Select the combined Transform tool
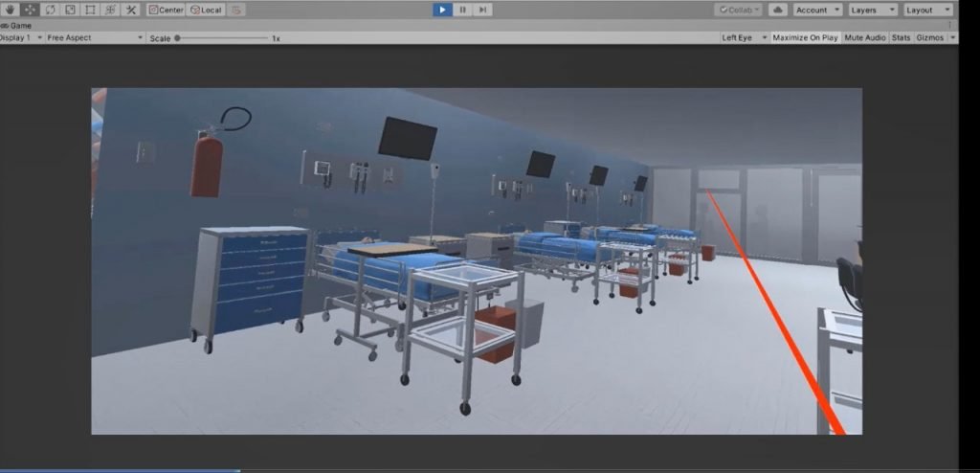This screenshot has height=473, width=980. (110, 10)
